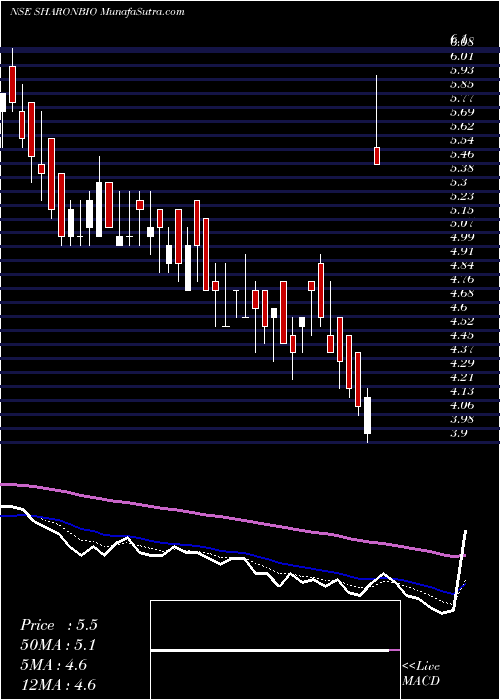The image size is (500, 700).
Task: Select the 4.52 price axis label
Action: tap(462, 321)
